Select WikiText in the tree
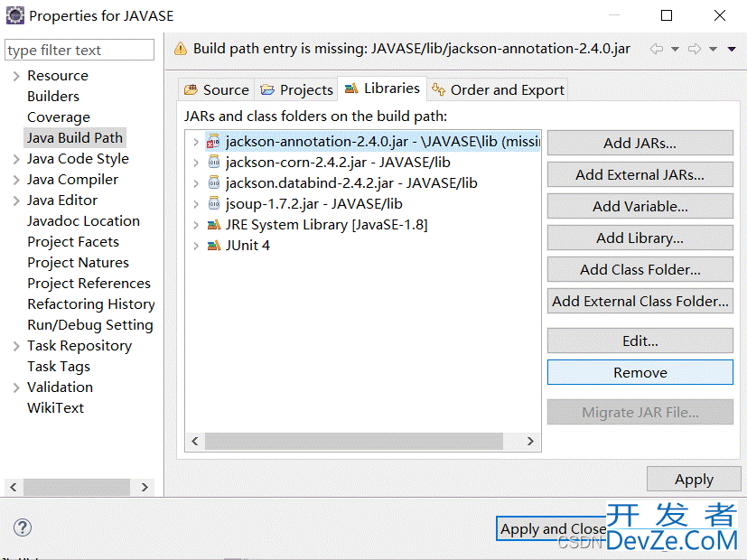This screenshot has height=560, width=747. tap(56, 407)
